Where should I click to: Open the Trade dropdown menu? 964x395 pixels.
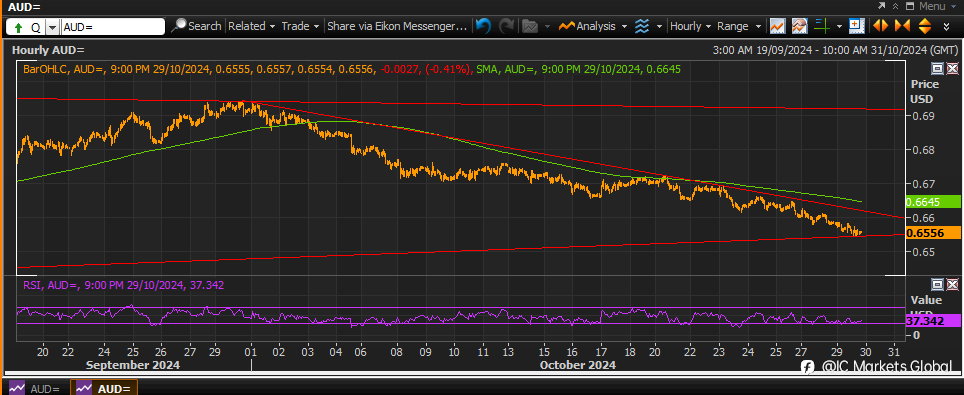coord(300,26)
